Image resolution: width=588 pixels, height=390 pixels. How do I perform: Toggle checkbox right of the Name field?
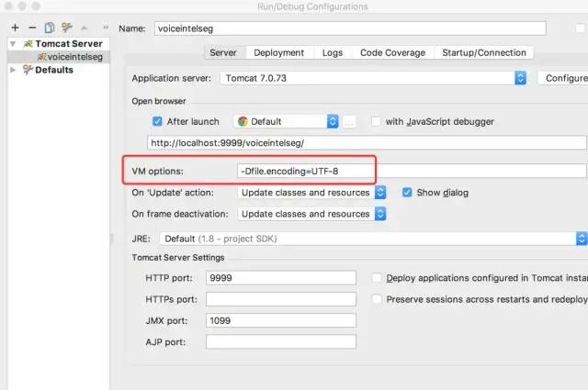pyautogui.click(x=580, y=28)
